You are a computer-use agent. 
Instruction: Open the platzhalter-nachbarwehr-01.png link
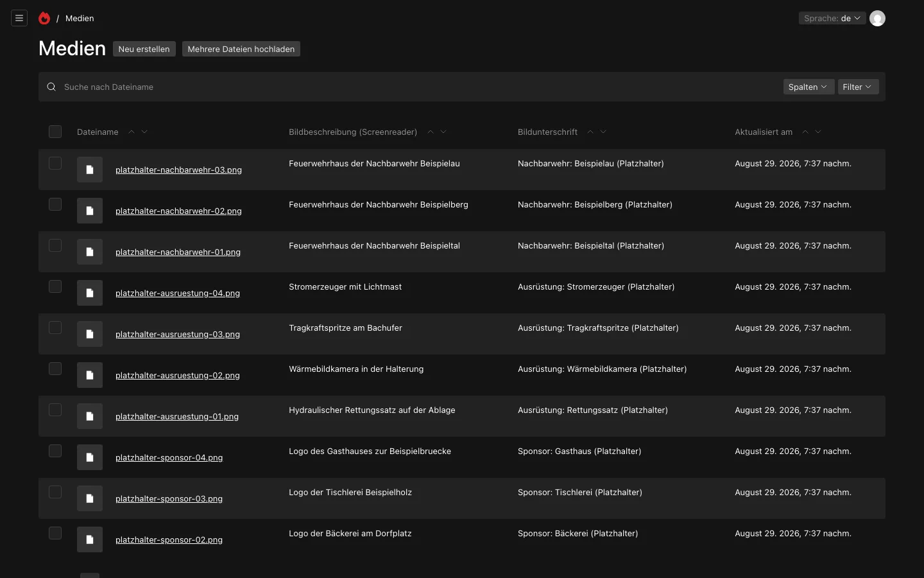[x=178, y=252]
